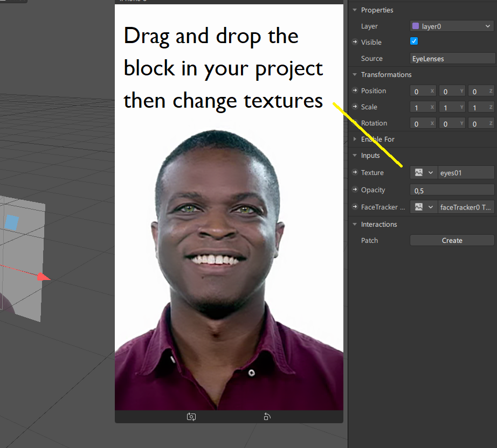This screenshot has width=497, height=448.
Task: Click the rotate device icon below preview
Action: [267, 417]
